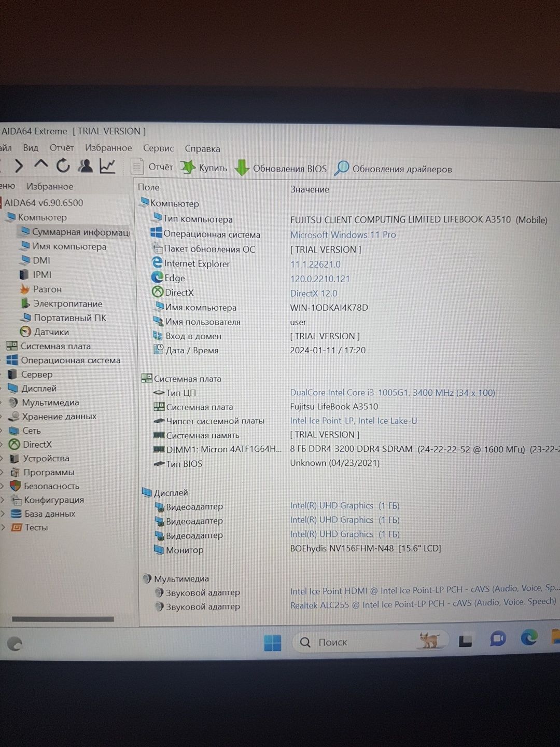The width and height of the screenshot is (560, 747).
Task: Select Мультимедиа in the left tree
Action: click(44, 402)
